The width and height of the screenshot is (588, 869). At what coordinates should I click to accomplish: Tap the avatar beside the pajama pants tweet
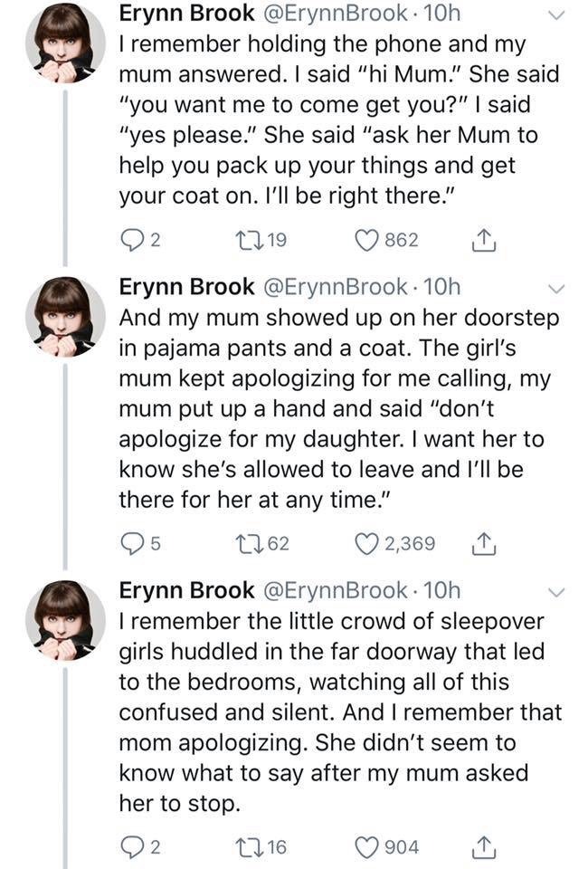(64, 317)
